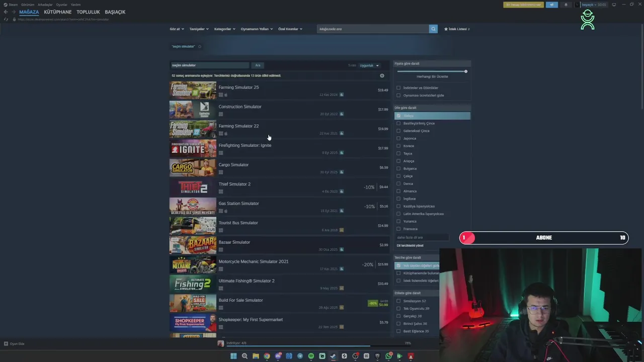Image resolution: width=644 pixels, height=362 pixels.
Task: Go back with the left arrow navigation icon
Action: (x=6, y=12)
